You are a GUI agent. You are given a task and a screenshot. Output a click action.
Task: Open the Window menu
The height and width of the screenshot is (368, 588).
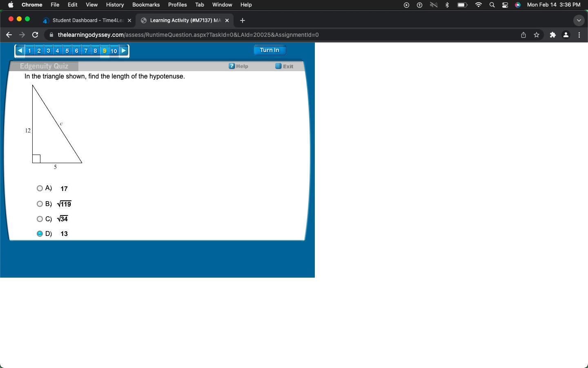(x=222, y=5)
